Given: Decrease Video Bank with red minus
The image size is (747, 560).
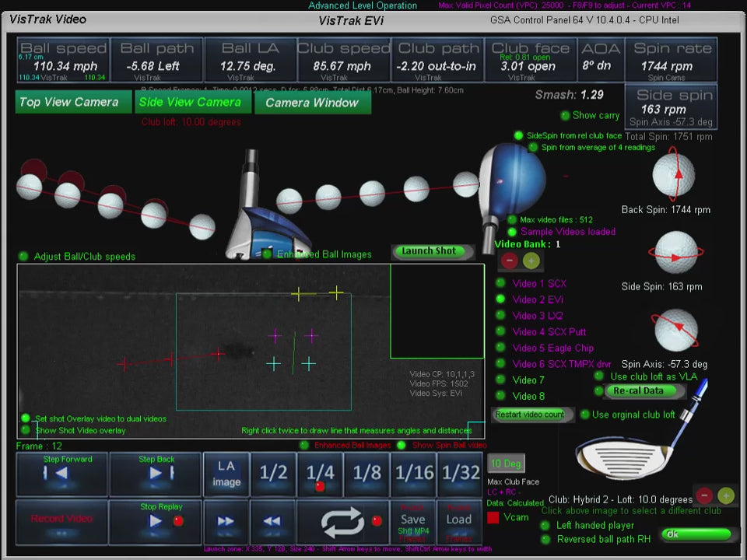Looking at the screenshot, I should pos(509,261).
